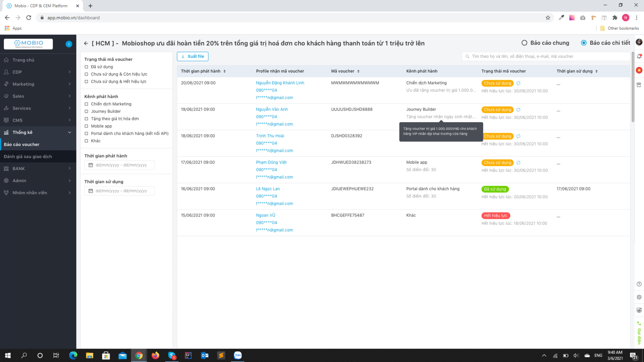
Task: Check the Mobile app channel filter
Action: 86,126
